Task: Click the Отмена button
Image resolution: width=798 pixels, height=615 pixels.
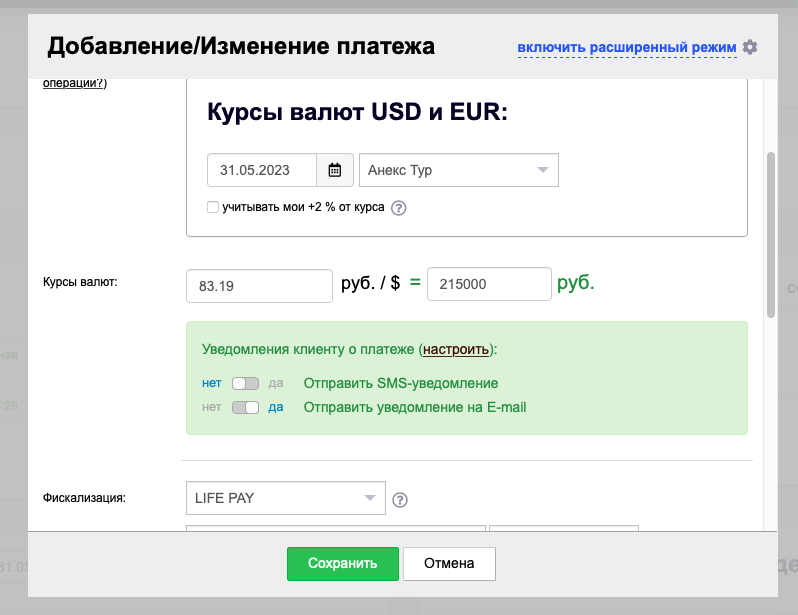Action: point(449,564)
